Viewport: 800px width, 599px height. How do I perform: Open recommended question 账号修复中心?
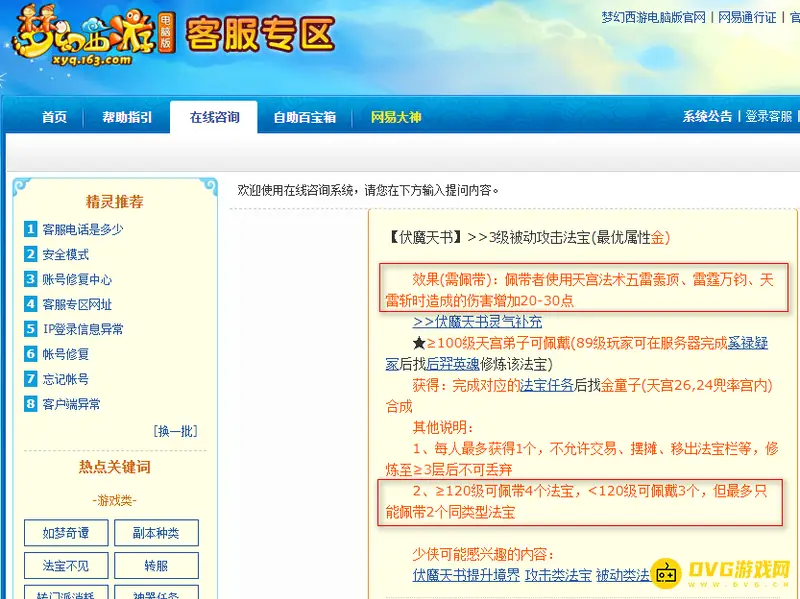(77, 280)
